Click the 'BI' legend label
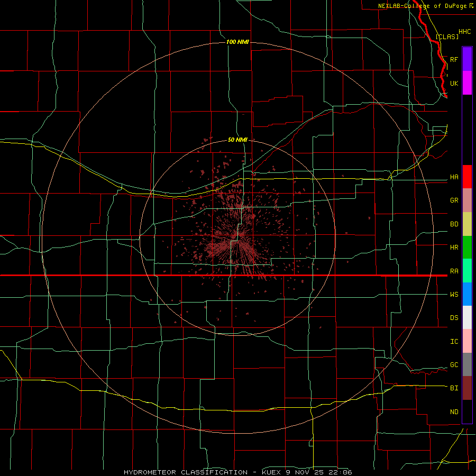476x476 pixels. point(454,388)
